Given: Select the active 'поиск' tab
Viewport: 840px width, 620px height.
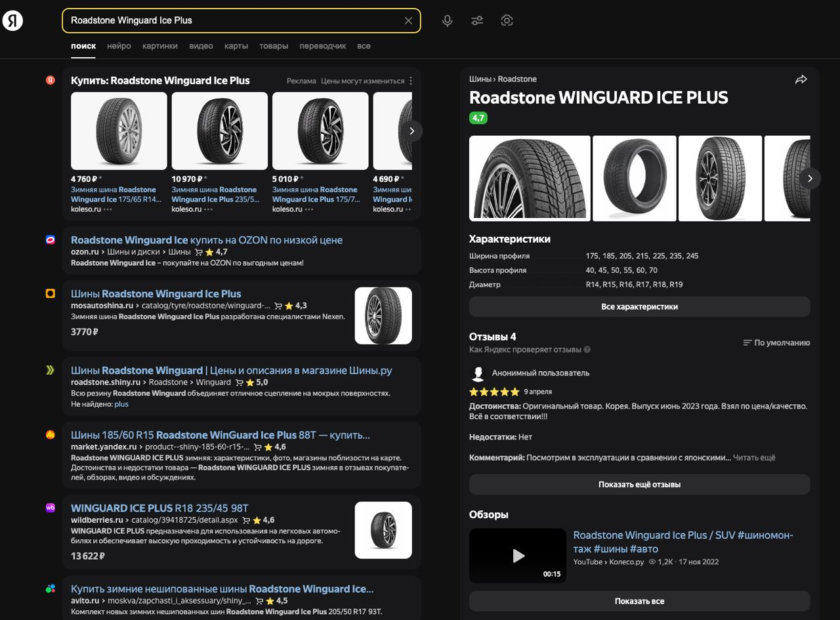Looking at the screenshot, I should click(83, 46).
